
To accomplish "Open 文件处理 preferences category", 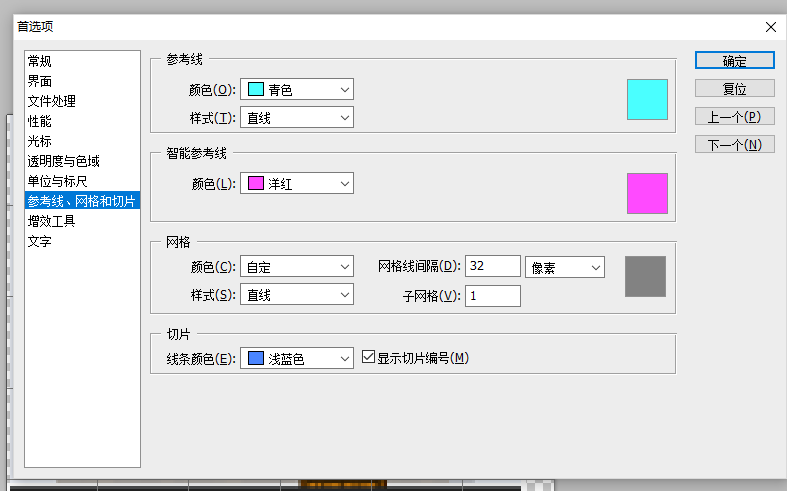I will pyautogui.click(x=82, y=101).
